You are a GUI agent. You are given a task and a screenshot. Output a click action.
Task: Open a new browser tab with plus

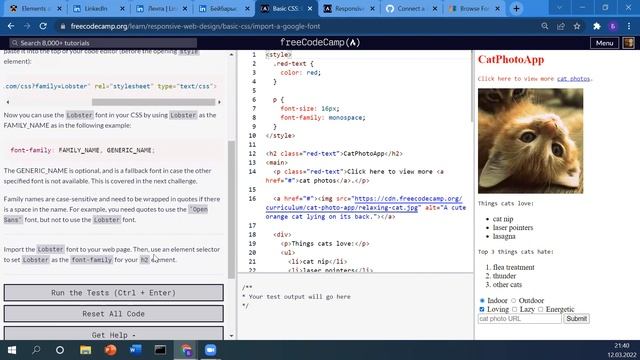[516, 8]
